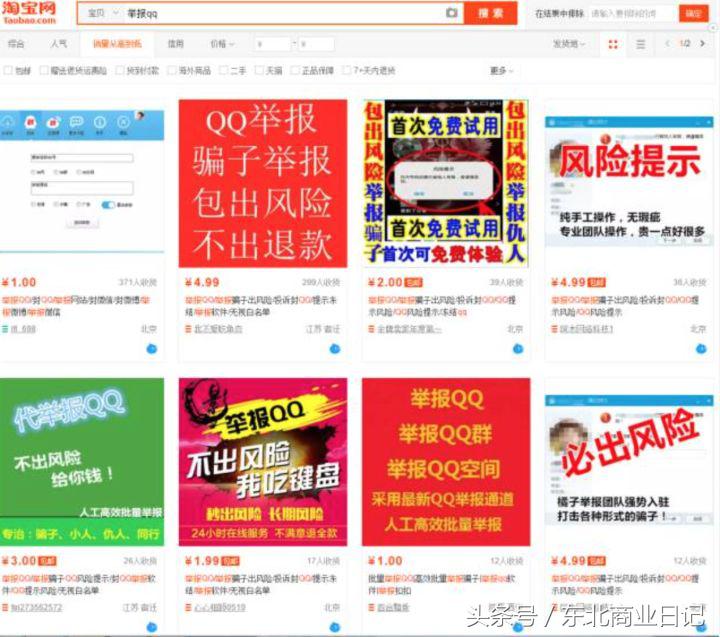Go to next results page arrow
This screenshot has width=720, height=637.
pyautogui.click(x=702, y=44)
